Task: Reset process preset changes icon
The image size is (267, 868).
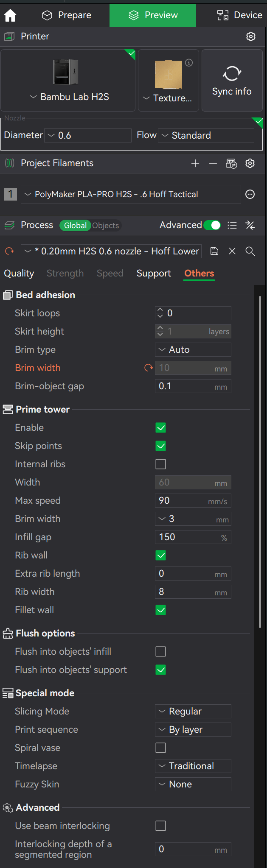Action: pyautogui.click(x=9, y=251)
